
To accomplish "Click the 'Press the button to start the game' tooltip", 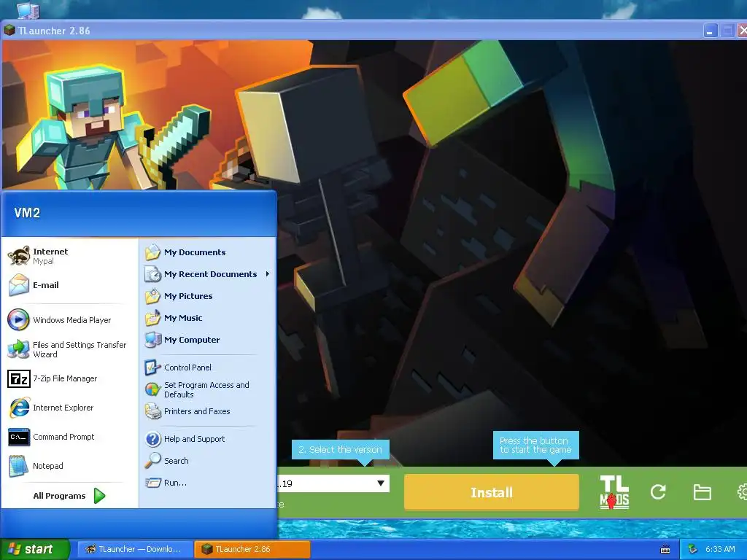I will (535, 446).
